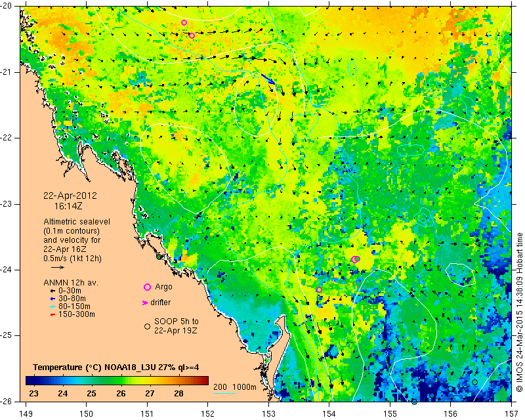
Task: Select the Argo float marker near -20.4 latitude
Action: point(192,36)
